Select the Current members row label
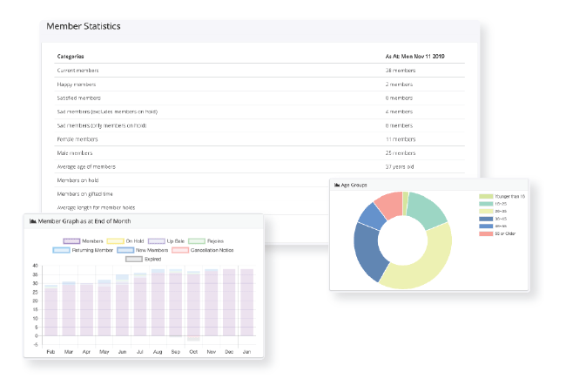The width and height of the screenshot is (566, 392). tap(77, 71)
